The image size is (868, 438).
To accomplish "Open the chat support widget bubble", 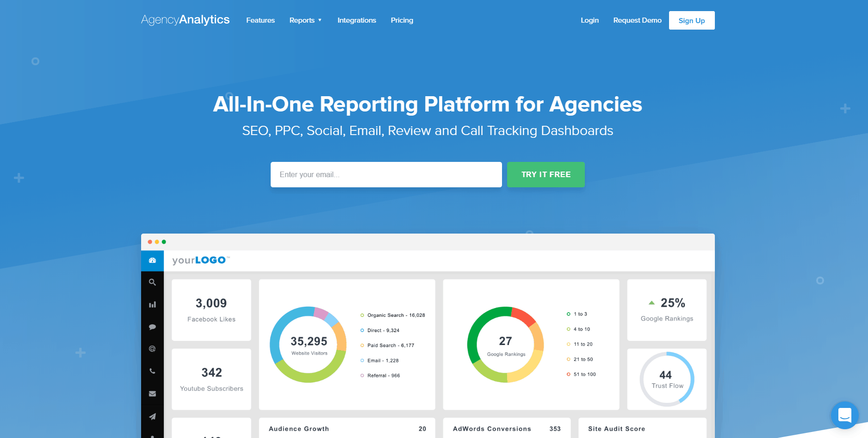I will pos(845,415).
